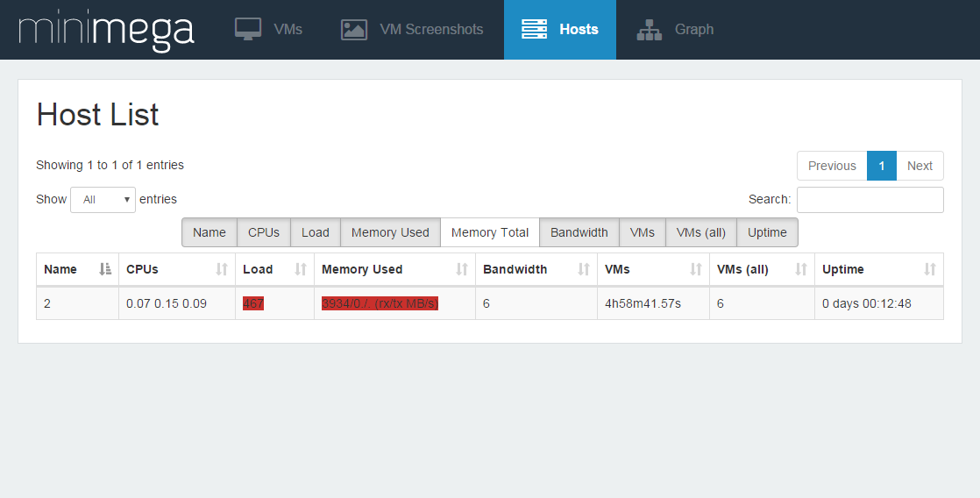
Task: Go to the Graph tab
Action: (693, 29)
